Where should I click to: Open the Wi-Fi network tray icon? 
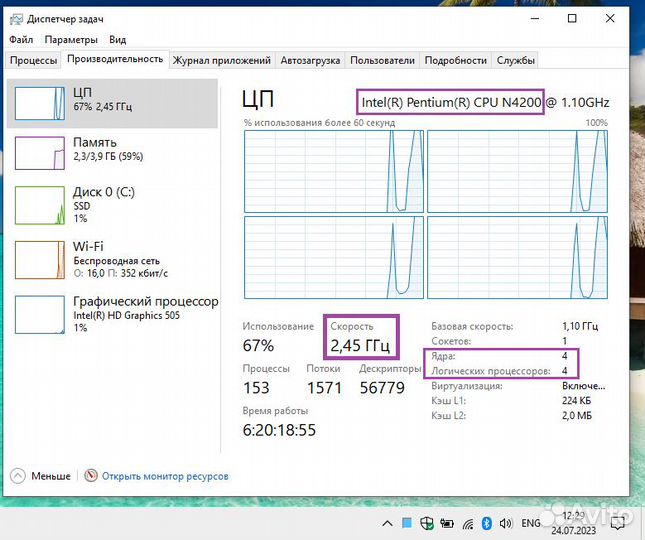[x=468, y=524]
